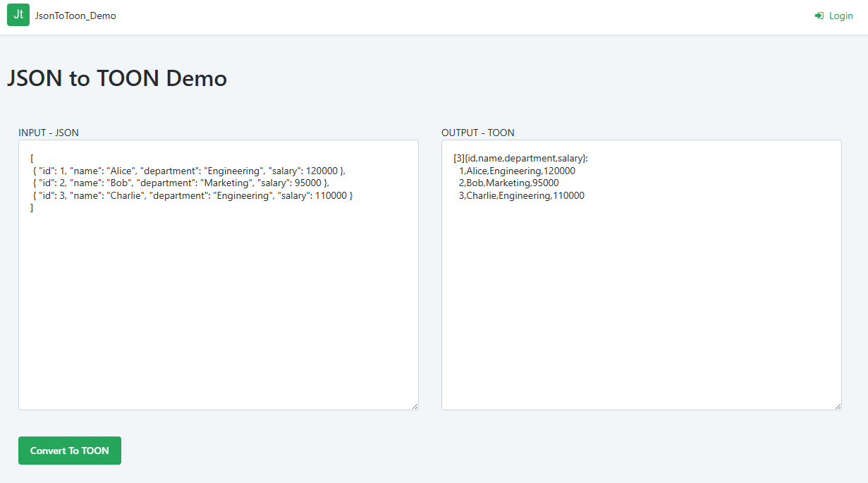Screen dimensions: 868x483
Task: Click the opening bracket line in JSON input
Action: tap(32, 158)
